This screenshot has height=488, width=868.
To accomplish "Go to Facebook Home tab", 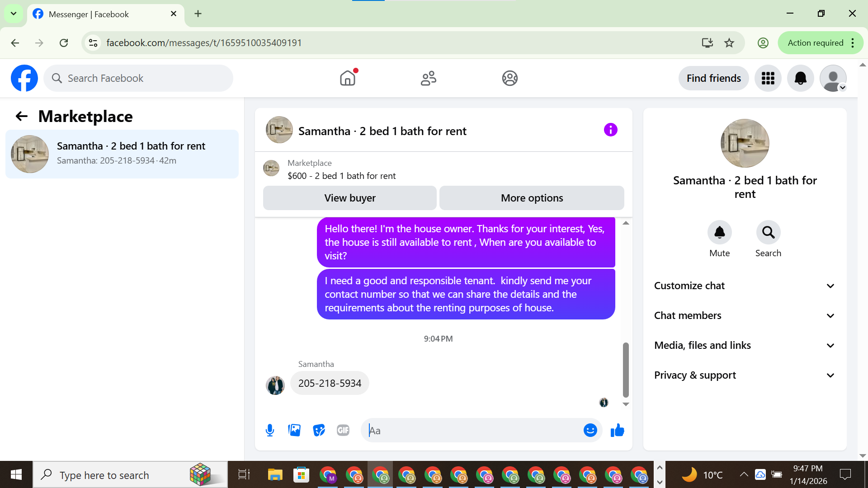I will point(348,78).
